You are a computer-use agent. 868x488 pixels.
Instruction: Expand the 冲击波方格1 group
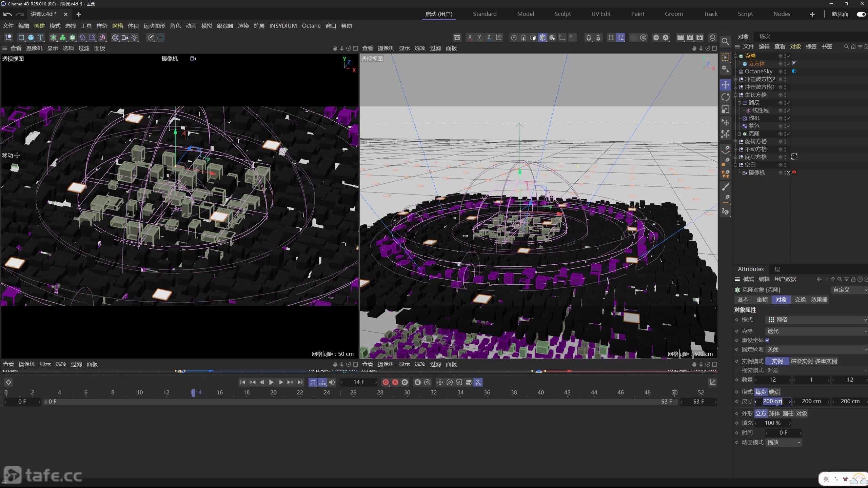tap(736, 87)
